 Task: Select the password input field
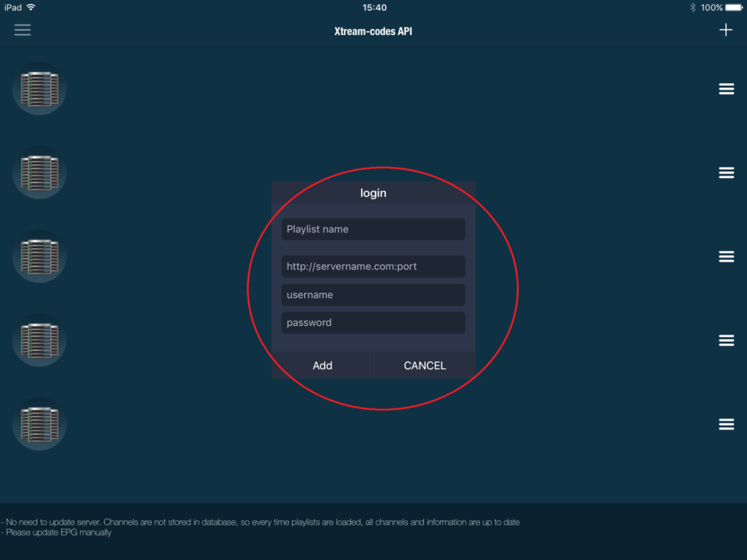pyautogui.click(x=373, y=322)
